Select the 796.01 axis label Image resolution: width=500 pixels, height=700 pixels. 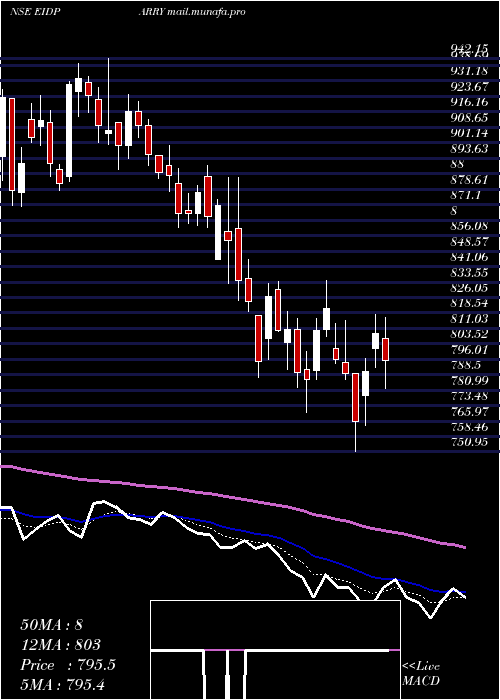pyautogui.click(x=469, y=350)
